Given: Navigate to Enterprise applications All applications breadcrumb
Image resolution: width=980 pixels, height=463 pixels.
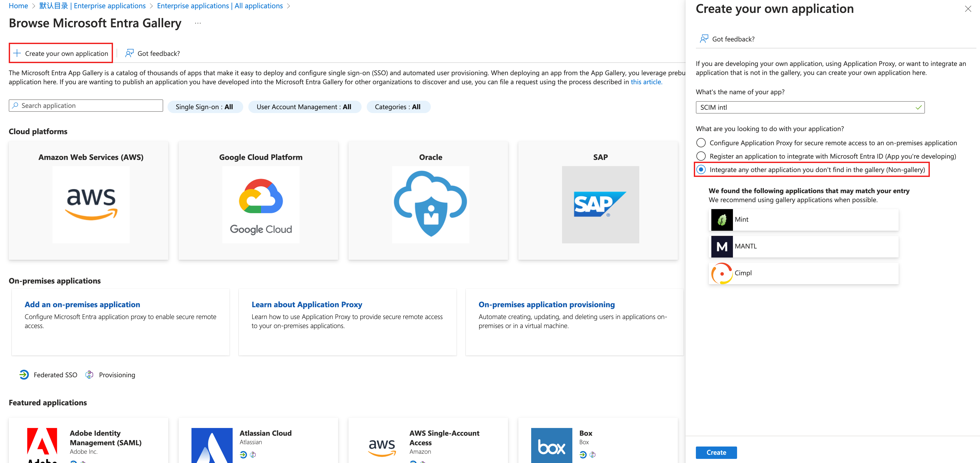Looking at the screenshot, I should click(220, 6).
